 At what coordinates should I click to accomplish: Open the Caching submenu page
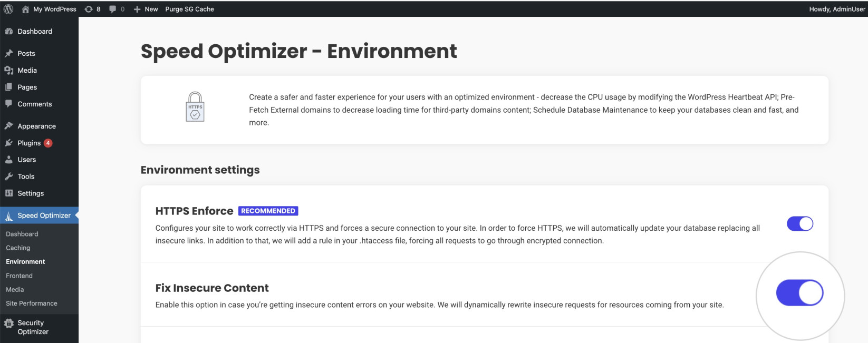point(18,248)
